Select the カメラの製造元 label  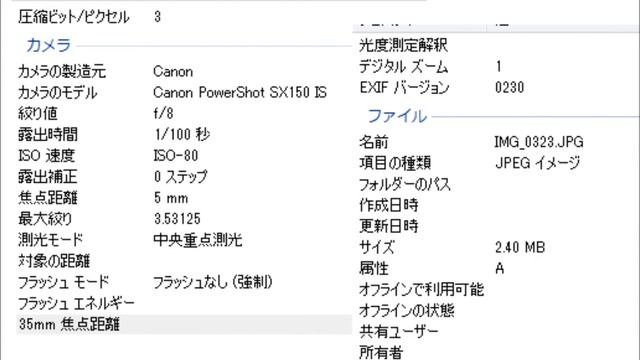(x=62, y=72)
